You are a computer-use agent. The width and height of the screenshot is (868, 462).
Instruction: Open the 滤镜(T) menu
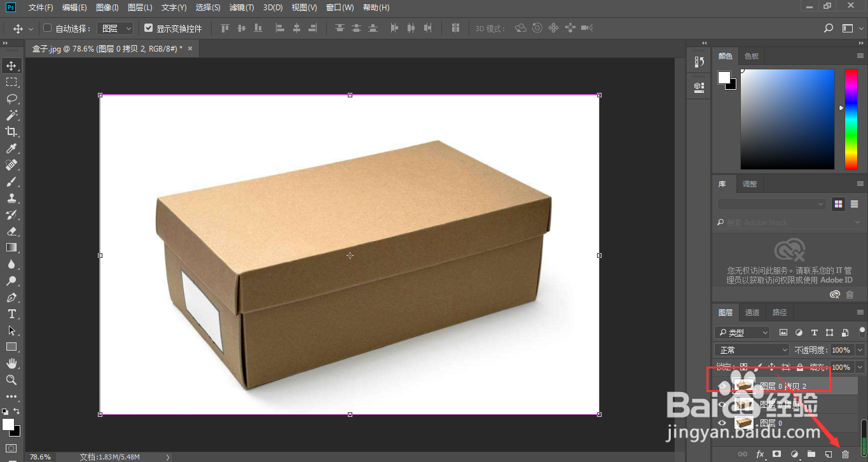241,8
